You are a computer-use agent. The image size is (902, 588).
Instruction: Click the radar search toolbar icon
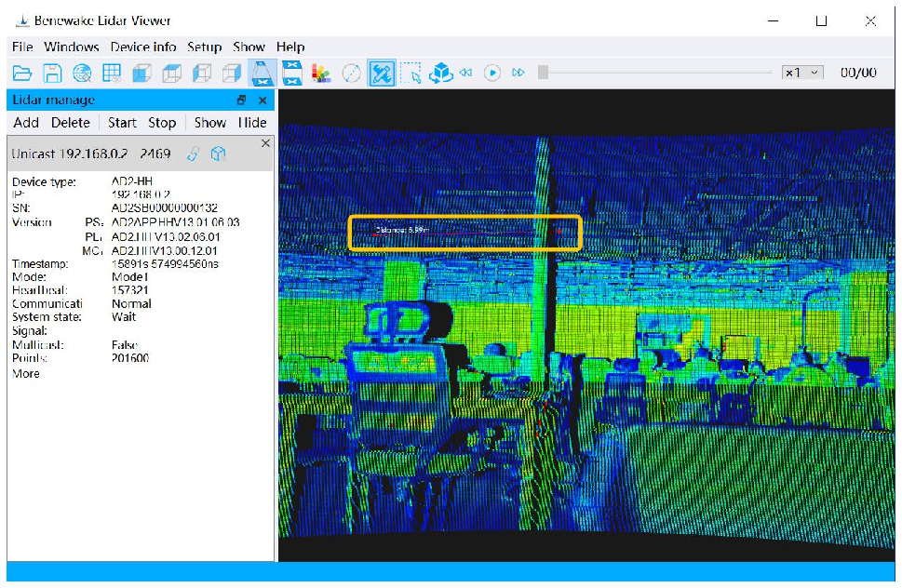click(x=82, y=73)
